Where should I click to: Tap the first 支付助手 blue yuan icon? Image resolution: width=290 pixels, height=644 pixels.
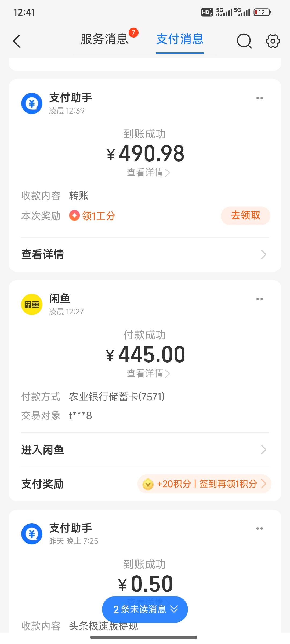coord(32,103)
